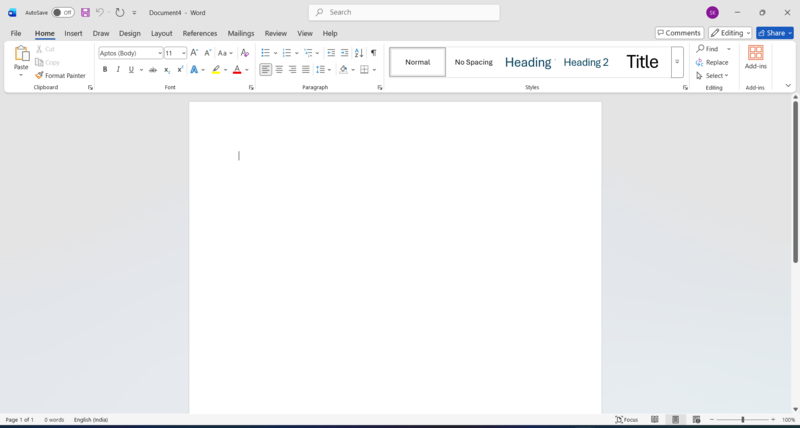Toggle Bold formatting
This screenshot has height=428, width=800.
pyautogui.click(x=105, y=70)
